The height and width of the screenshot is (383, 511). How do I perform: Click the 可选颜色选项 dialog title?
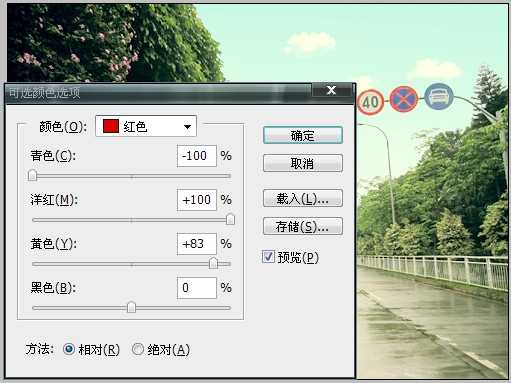(44, 92)
